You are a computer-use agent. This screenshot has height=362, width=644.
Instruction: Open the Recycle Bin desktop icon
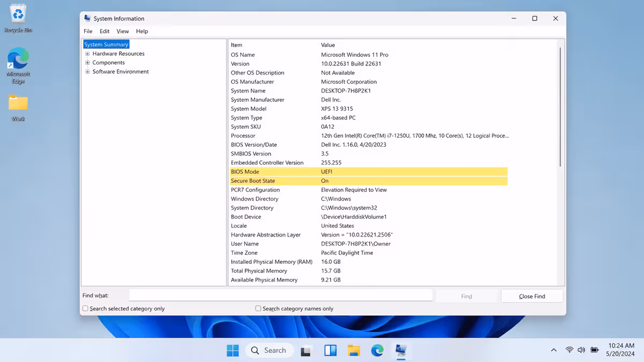click(x=18, y=18)
